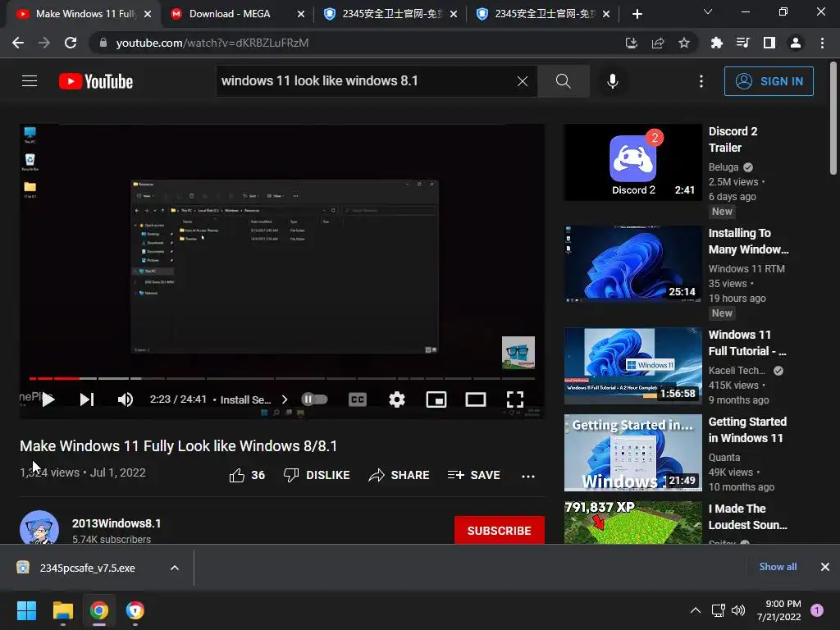
Task: Mute the video with the volume icon
Action: (x=126, y=399)
